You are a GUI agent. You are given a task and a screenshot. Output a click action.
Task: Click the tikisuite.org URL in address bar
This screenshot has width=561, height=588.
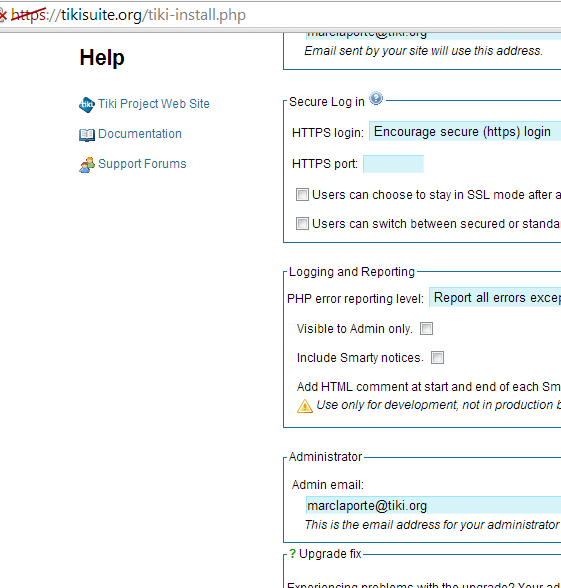[129, 15]
